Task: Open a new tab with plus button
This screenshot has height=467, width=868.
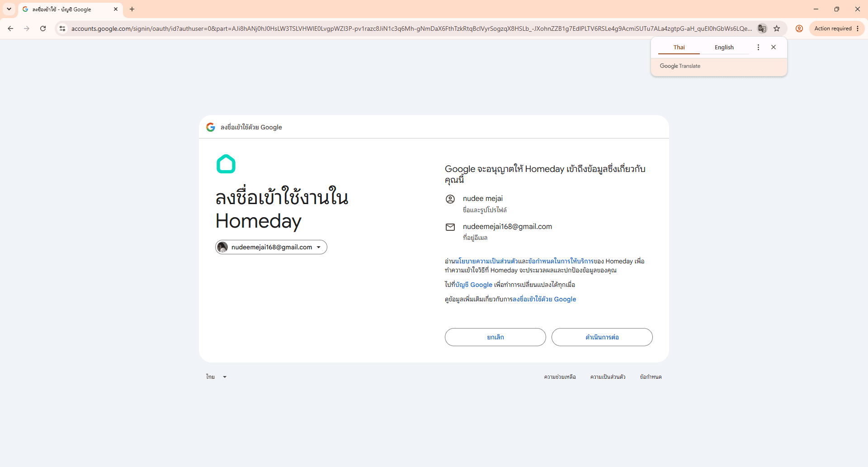Action: [132, 9]
